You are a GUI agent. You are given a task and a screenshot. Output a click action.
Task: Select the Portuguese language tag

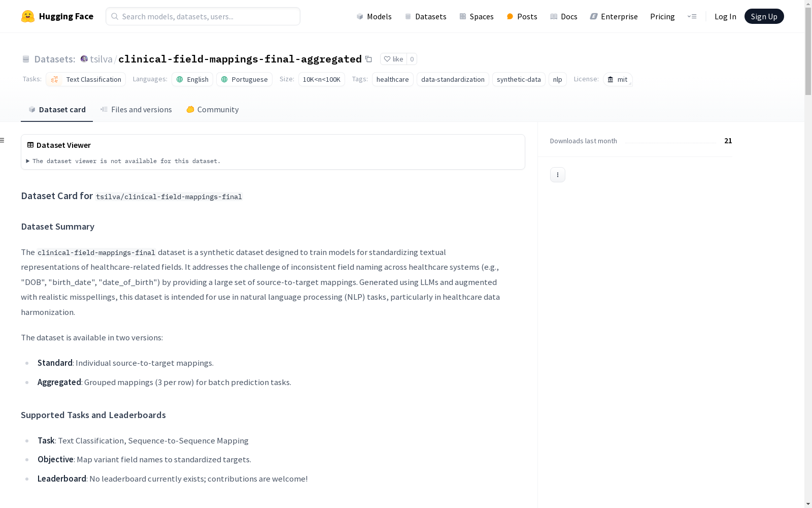coord(244,79)
